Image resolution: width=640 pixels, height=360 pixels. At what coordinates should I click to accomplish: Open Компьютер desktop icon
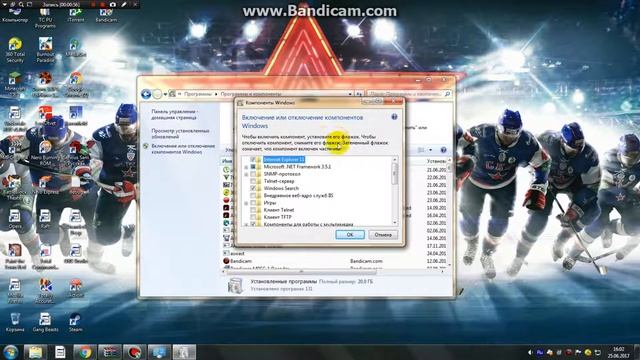(15, 15)
